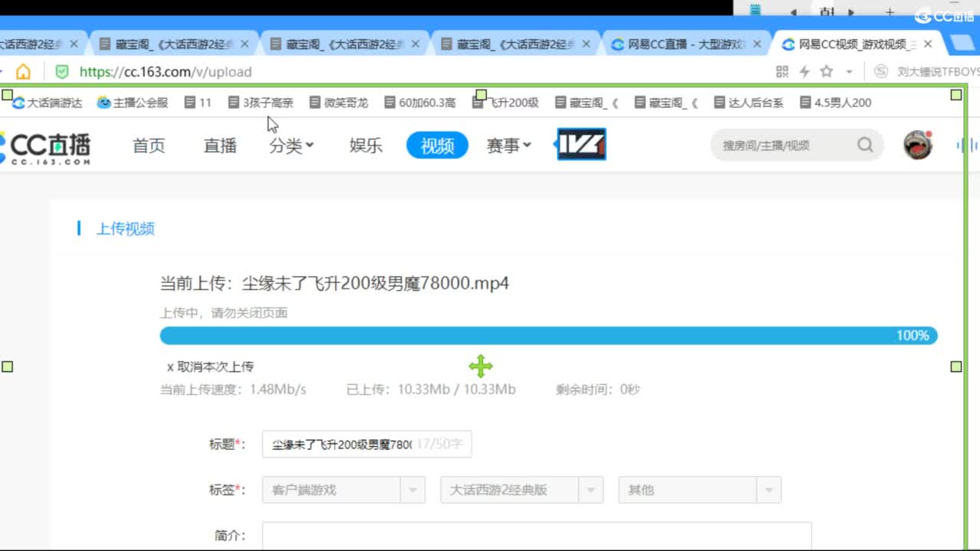Click the 上传视频 section heading
Viewport: 980px width, 551px height.
coord(126,229)
